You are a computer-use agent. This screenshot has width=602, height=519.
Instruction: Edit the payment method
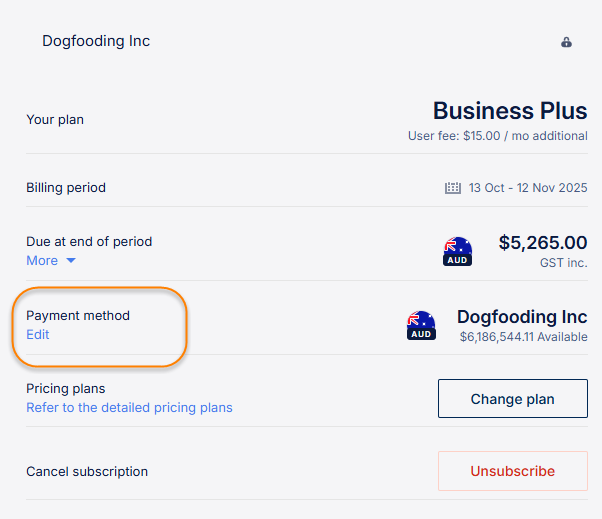[x=38, y=335]
